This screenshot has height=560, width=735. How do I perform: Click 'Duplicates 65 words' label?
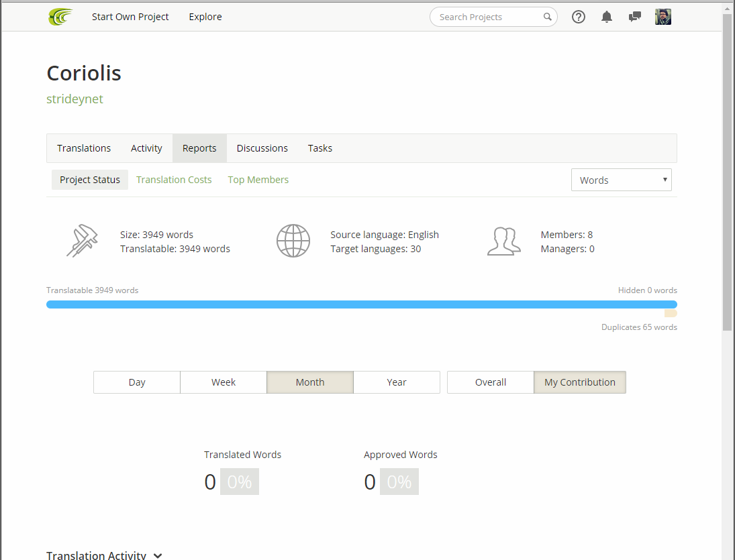[640, 327]
